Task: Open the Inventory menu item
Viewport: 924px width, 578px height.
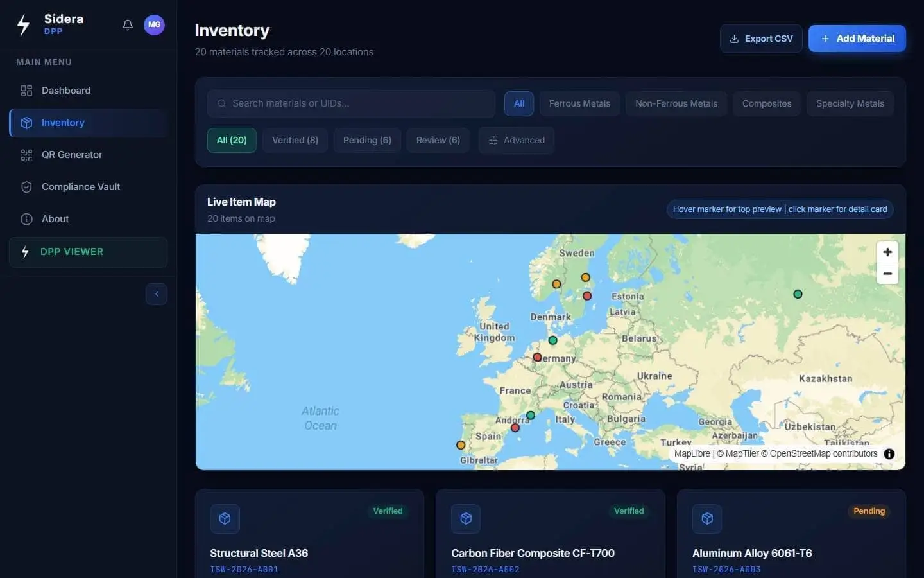Action: pyautogui.click(x=89, y=123)
